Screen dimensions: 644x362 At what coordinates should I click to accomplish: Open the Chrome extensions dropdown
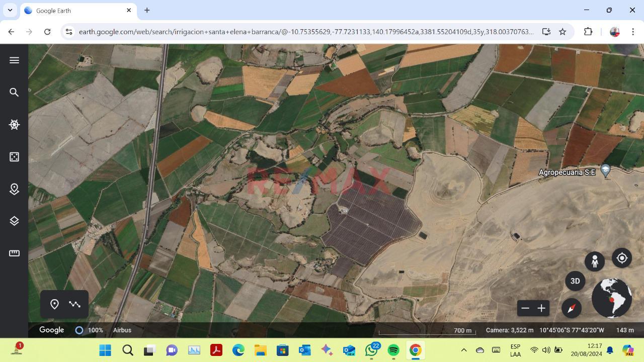(588, 31)
